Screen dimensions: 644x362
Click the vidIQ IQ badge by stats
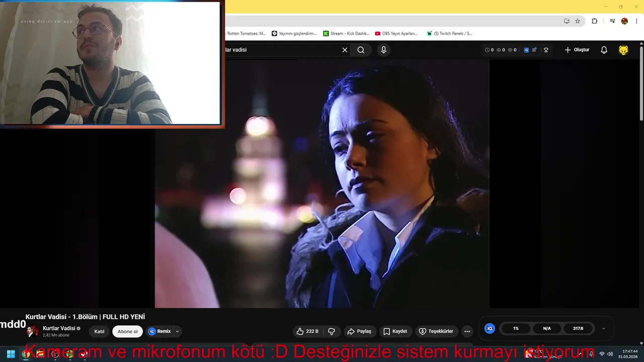490,328
